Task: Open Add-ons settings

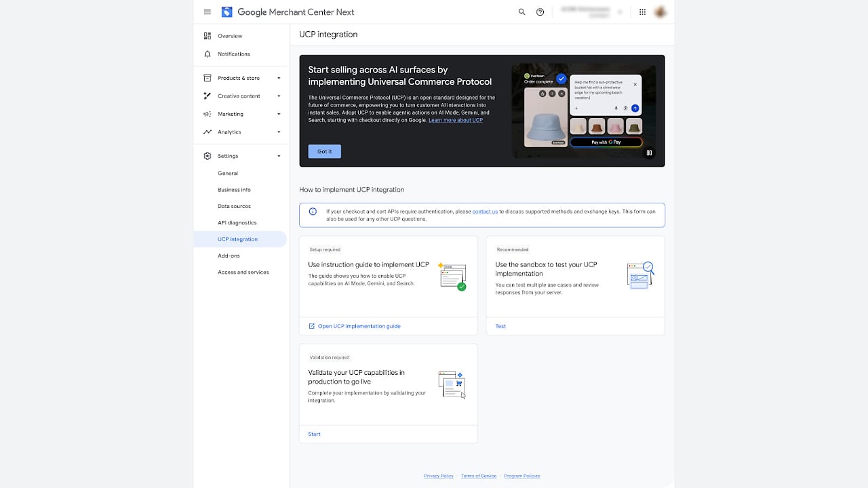Action: coord(229,256)
